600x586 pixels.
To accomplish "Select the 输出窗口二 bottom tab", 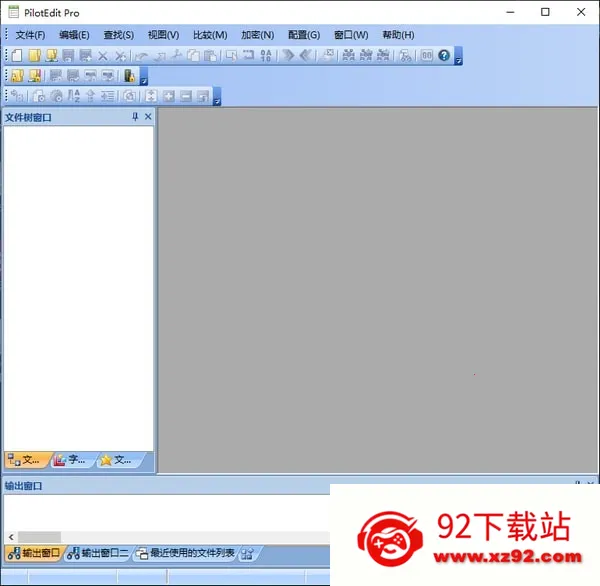I will click(98, 553).
